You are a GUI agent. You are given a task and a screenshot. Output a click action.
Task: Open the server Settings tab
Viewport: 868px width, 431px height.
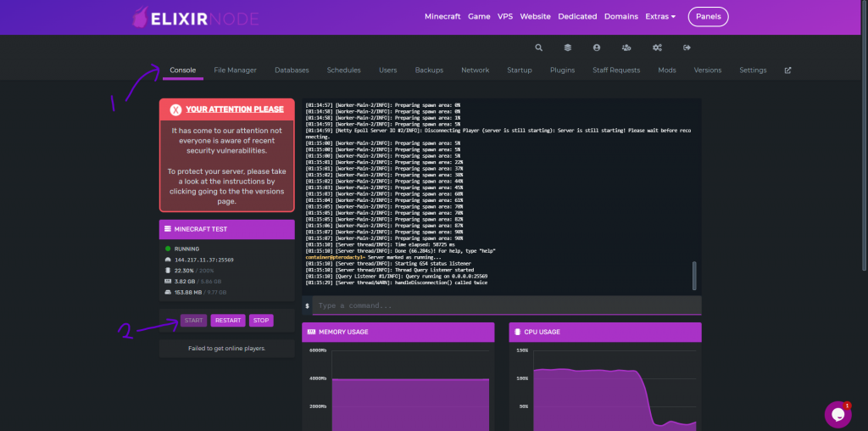(x=753, y=70)
